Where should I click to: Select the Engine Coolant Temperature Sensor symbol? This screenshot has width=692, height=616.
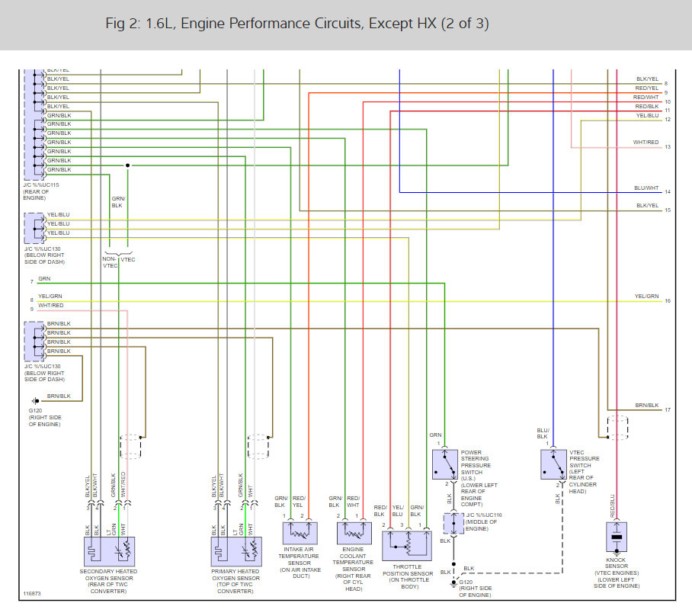pos(354,533)
